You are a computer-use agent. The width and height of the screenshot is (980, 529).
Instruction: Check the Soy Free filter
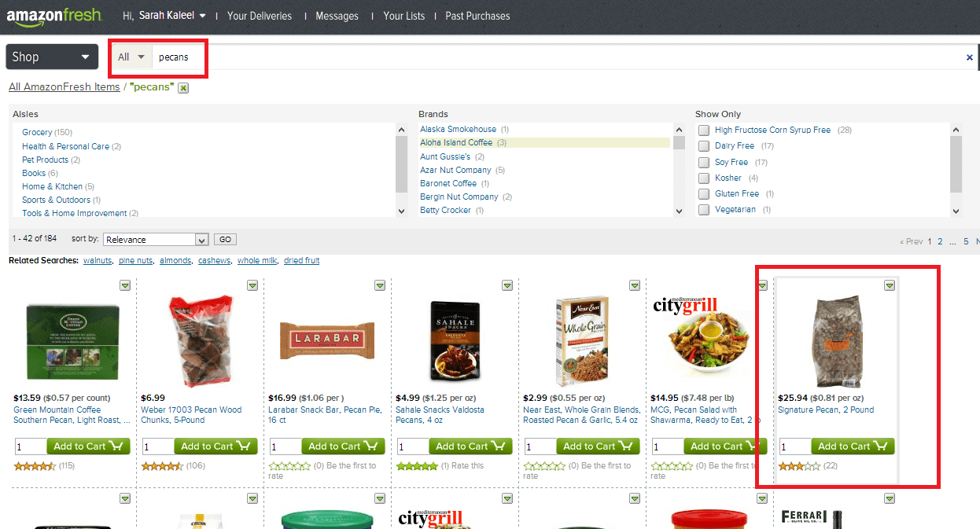[704, 163]
